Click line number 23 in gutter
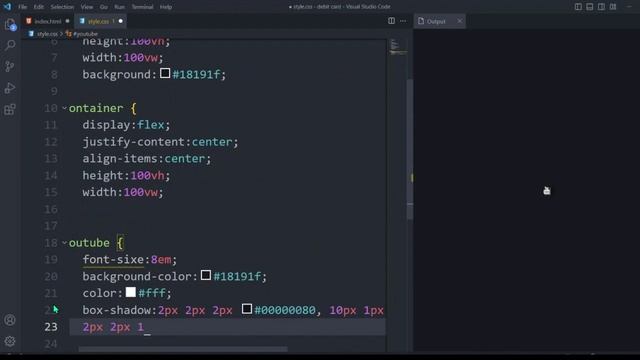This screenshot has width=640, height=360. [51, 327]
